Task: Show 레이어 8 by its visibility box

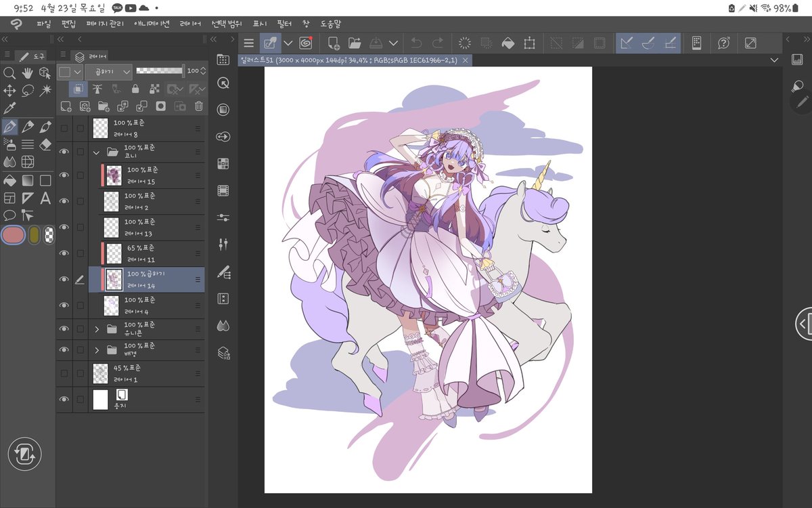Action: pyautogui.click(x=64, y=128)
